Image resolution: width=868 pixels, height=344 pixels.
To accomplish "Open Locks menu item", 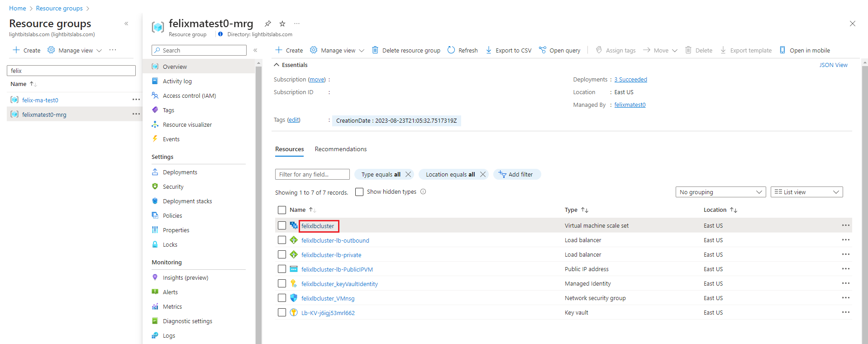I will 170,244.
